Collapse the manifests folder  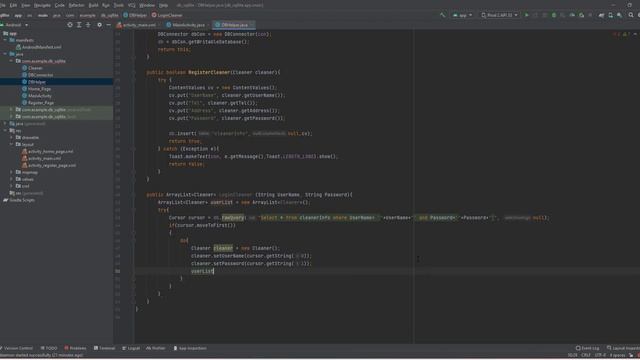(5, 40)
